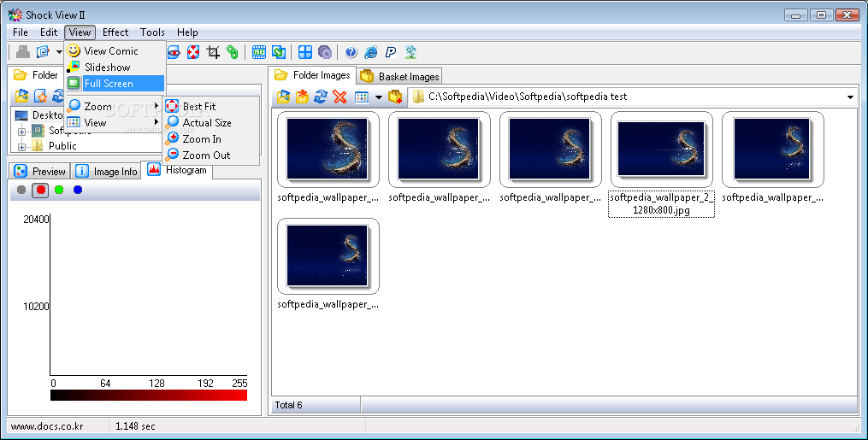The image size is (868, 440).
Task: Click the tree picture toolbar icon
Action: [x=410, y=52]
